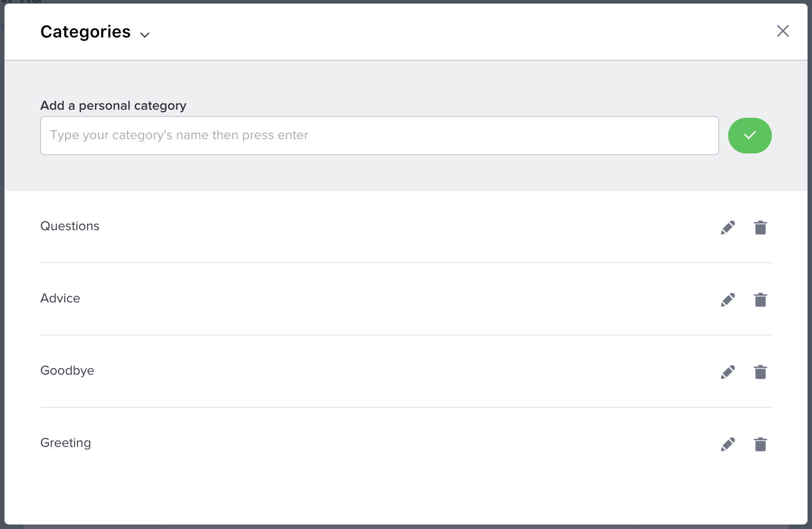This screenshot has width=812, height=529.
Task: Select the Advice category label
Action: point(60,298)
